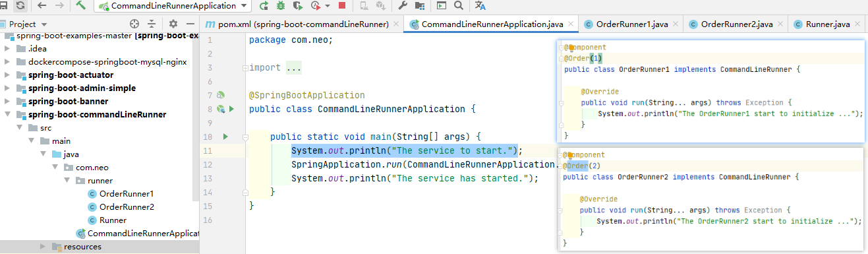Click the run gutter arrow on line 8
The height and width of the screenshot is (254, 868).
[x=232, y=108]
